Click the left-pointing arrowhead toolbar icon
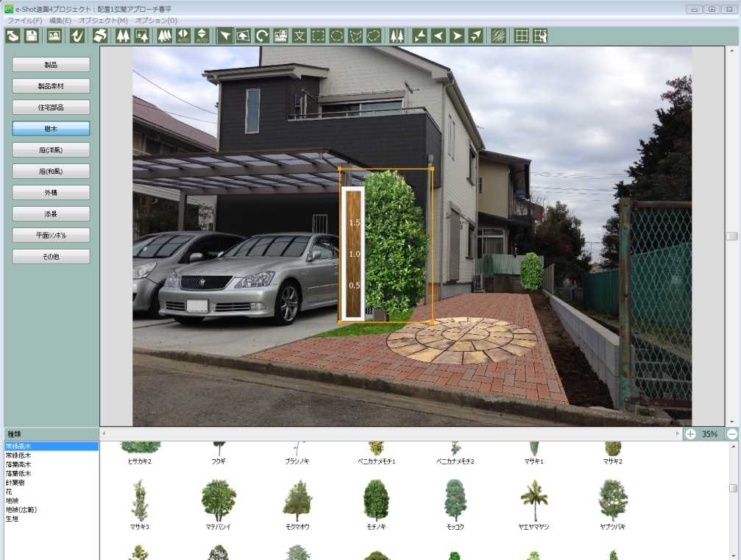Image resolution: width=741 pixels, height=560 pixels. 439,36
